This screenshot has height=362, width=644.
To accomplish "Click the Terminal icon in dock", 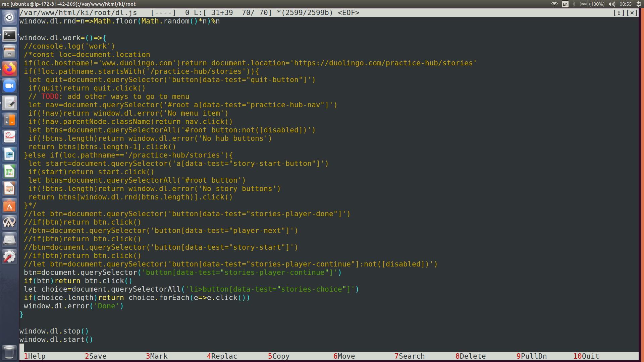I will [9, 35].
